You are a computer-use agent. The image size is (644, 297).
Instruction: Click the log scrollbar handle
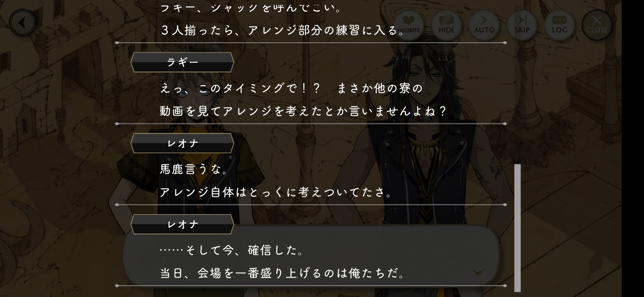pos(517,228)
